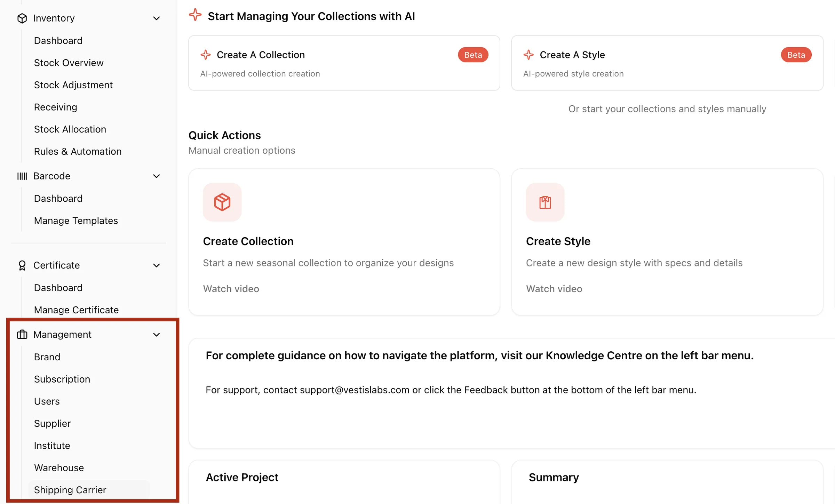Click the Summary panel heading
The height and width of the screenshot is (504, 835).
click(554, 477)
